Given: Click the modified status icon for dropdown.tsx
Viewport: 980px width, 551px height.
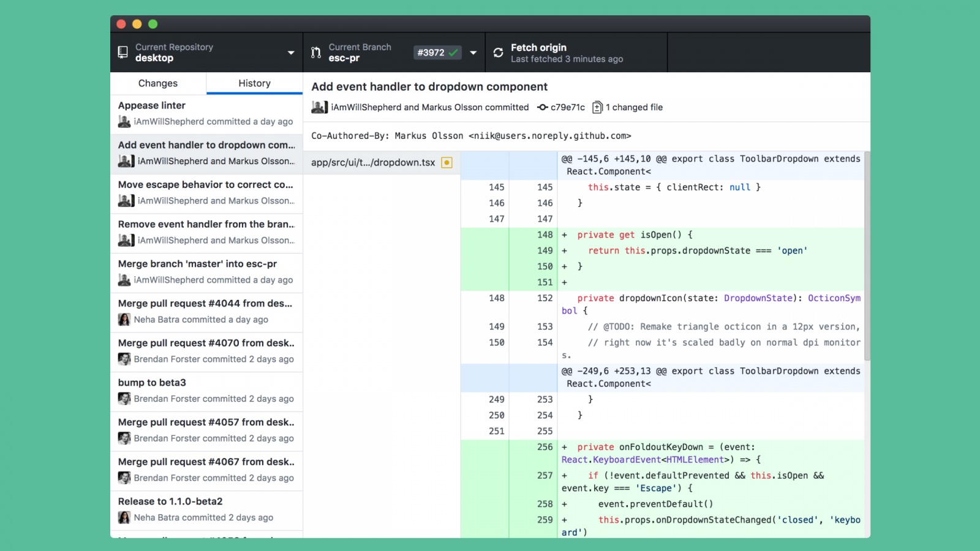Looking at the screenshot, I should tap(447, 162).
